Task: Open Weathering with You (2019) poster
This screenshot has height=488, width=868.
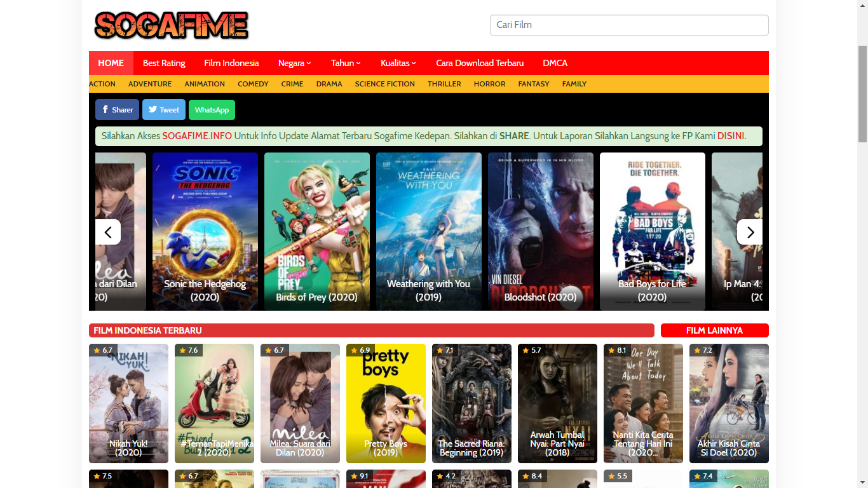Action: tap(429, 231)
